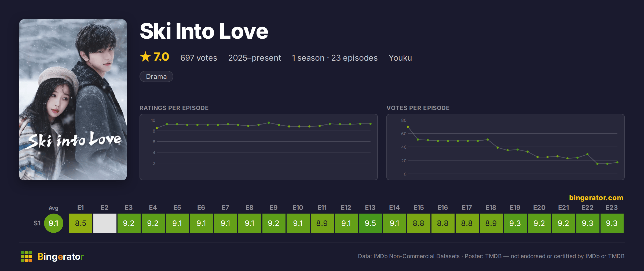Click the E23 rating cell 9.3
Screen dimensions: 644x271
(x=612, y=223)
